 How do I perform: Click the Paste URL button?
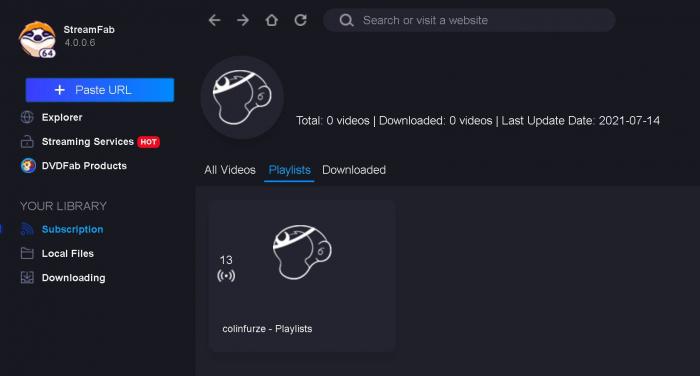[100, 90]
